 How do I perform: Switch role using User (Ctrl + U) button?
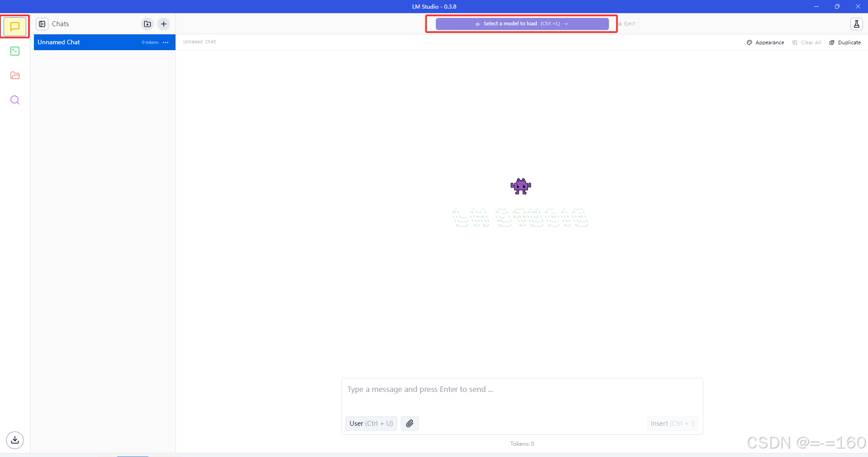(x=371, y=424)
